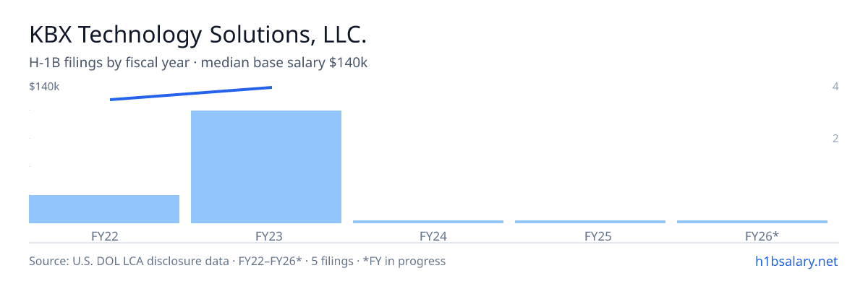Click the blue median salary trend line
Viewport: 868px width, 289px height.
tap(191, 93)
